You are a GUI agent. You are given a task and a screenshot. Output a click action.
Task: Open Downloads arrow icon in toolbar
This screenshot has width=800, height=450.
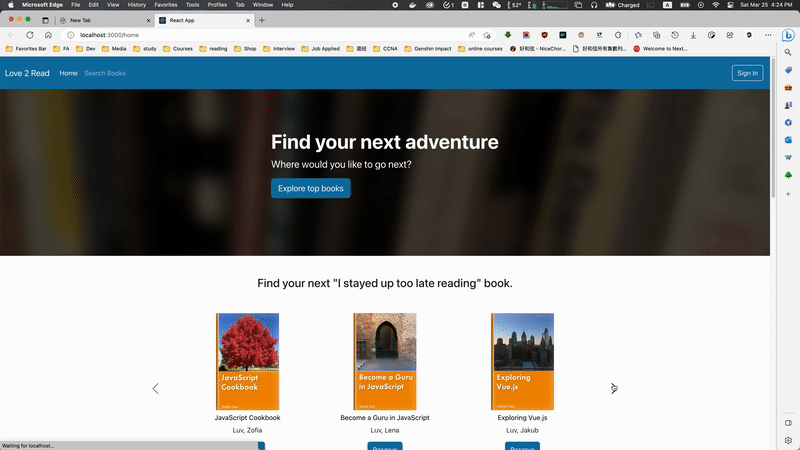pos(693,35)
